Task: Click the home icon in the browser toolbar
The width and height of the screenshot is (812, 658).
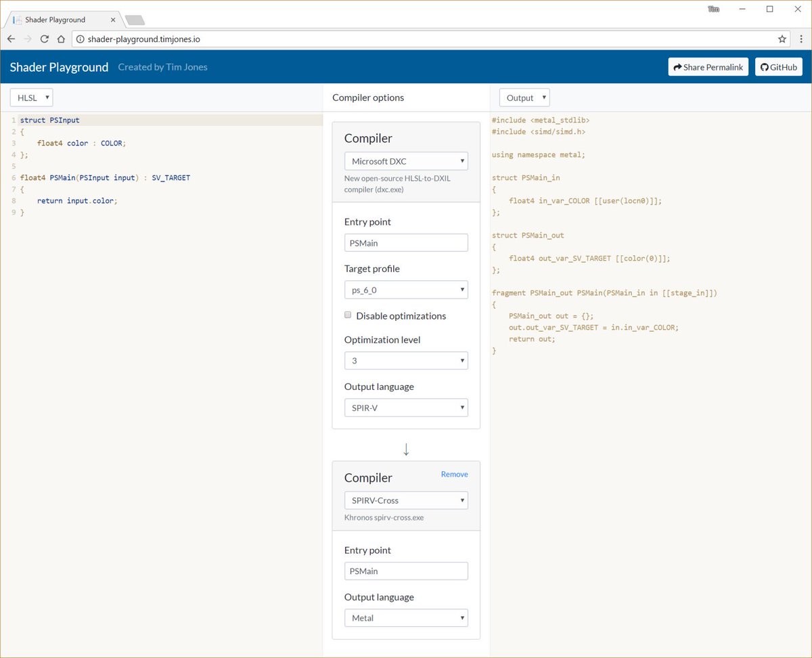Action: point(60,39)
